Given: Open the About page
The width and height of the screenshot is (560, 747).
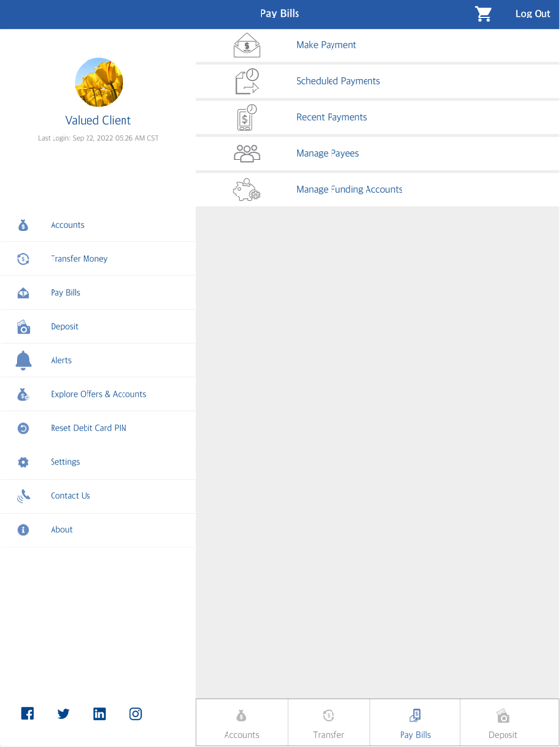Looking at the screenshot, I should click(98, 530).
